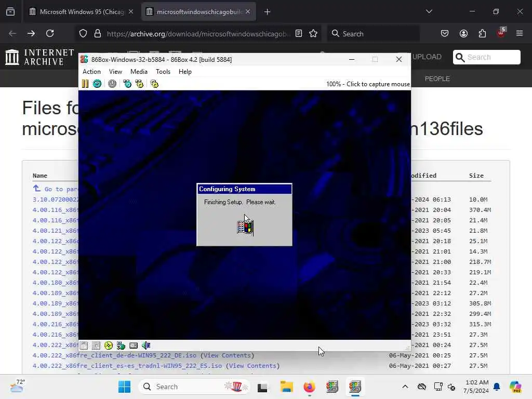Click the 370.4M file size entry

coord(480,210)
